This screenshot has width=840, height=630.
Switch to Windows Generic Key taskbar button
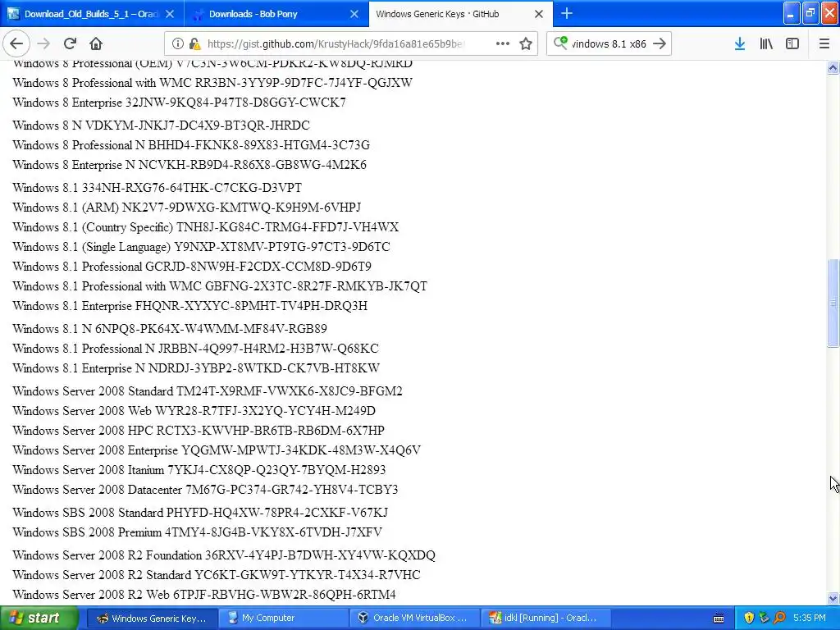click(x=152, y=619)
